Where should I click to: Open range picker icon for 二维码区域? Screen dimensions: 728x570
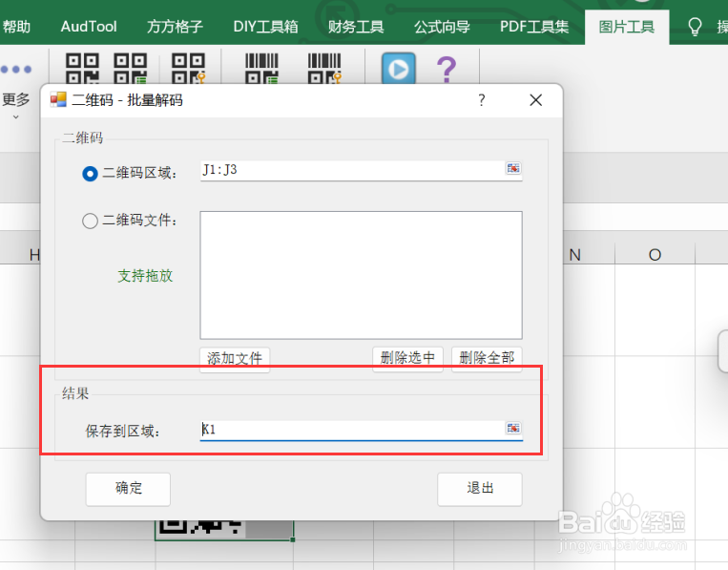[513, 168]
